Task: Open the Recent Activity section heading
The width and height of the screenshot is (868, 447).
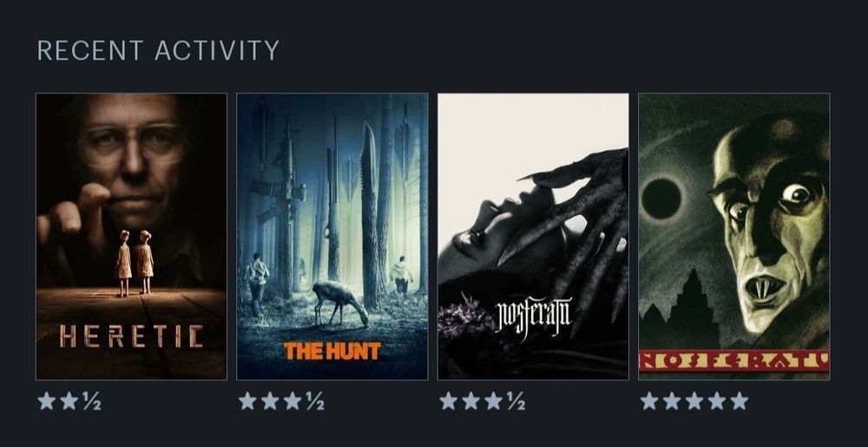Action: (x=158, y=50)
